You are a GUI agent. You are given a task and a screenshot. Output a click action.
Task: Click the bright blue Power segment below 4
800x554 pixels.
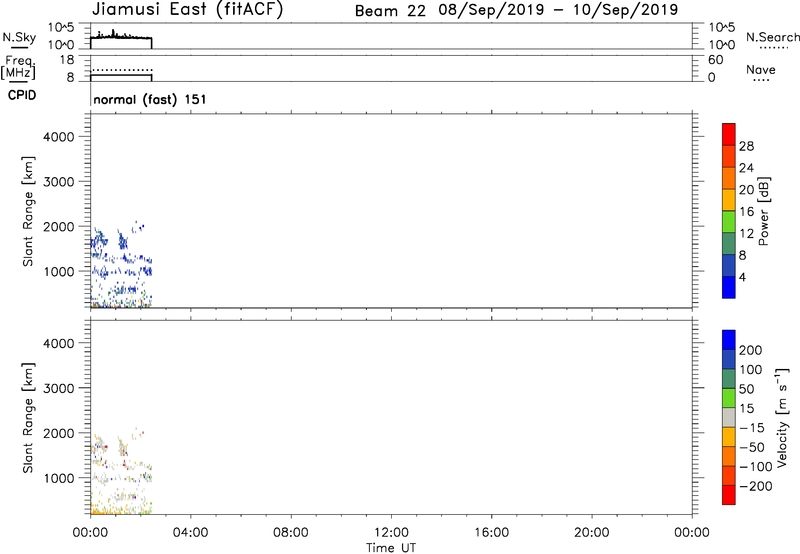point(729,287)
